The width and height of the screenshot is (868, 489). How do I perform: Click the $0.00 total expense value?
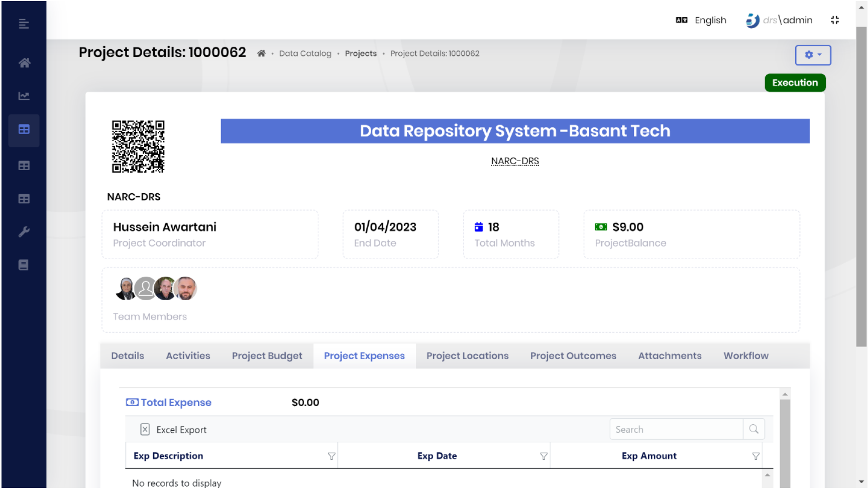[305, 402]
